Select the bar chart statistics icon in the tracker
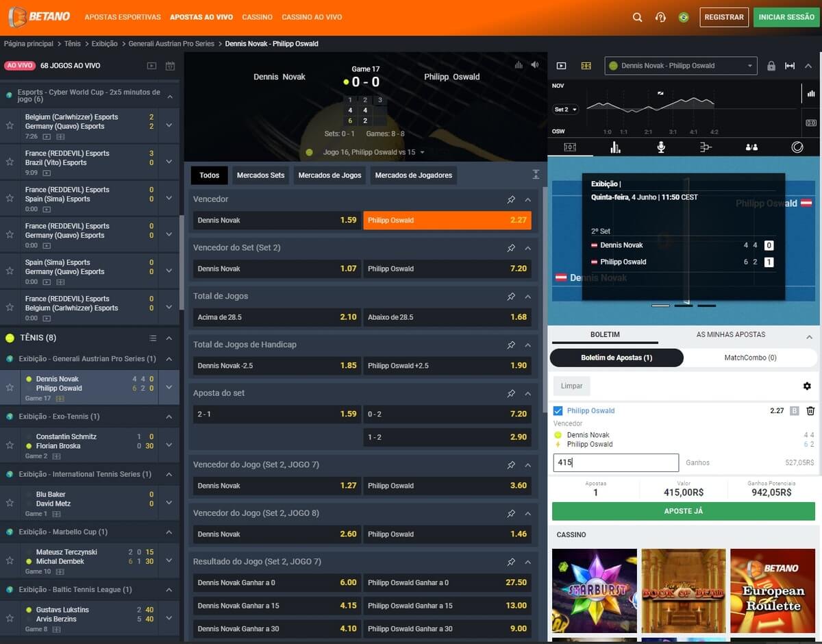This screenshot has height=644, width=822. 615,147
